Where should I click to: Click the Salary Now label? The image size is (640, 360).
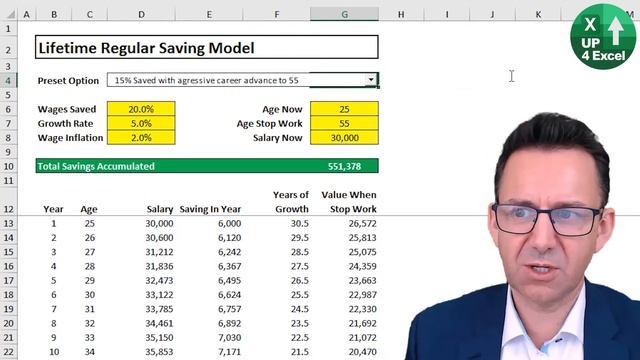pos(278,138)
